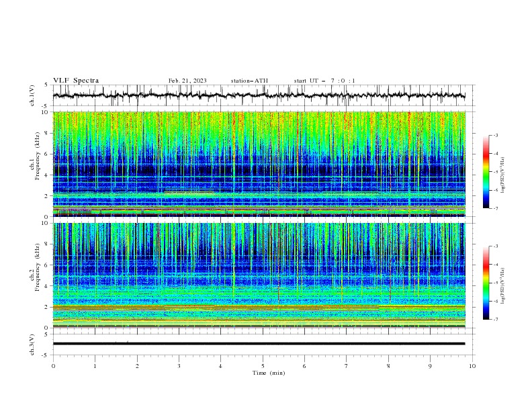Click the ch.2 spectrogram color bar
This screenshot has height=411, width=532.
click(486, 283)
